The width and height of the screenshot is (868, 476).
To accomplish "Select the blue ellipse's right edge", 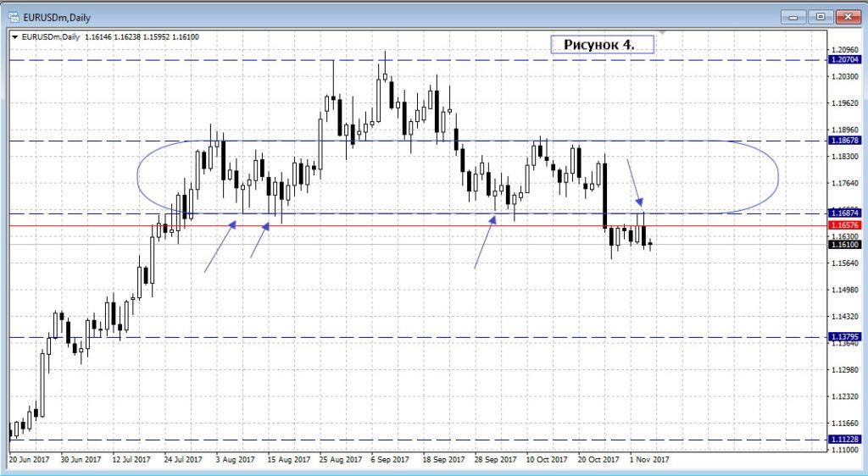I will (x=777, y=176).
